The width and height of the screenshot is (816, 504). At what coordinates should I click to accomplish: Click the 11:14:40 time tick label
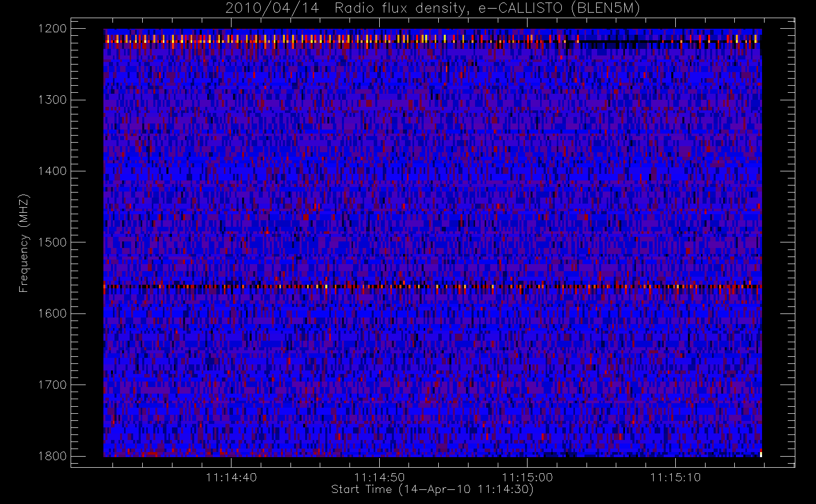[231, 477]
